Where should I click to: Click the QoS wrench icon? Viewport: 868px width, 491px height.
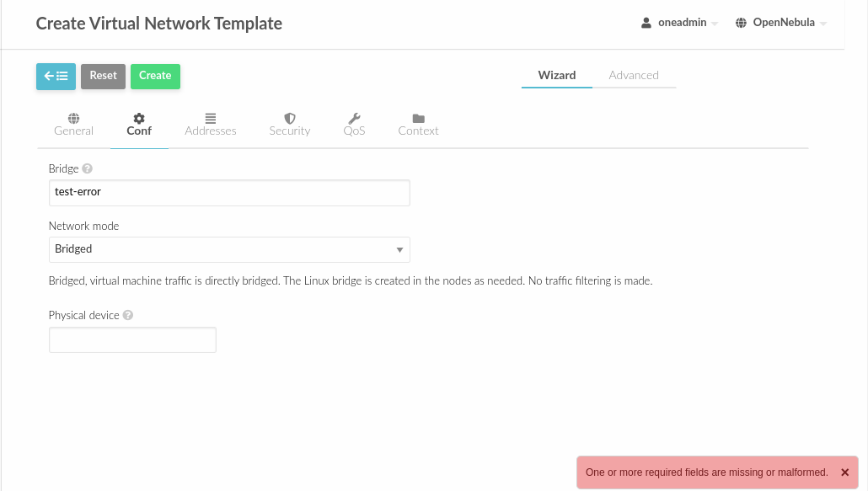(354, 117)
